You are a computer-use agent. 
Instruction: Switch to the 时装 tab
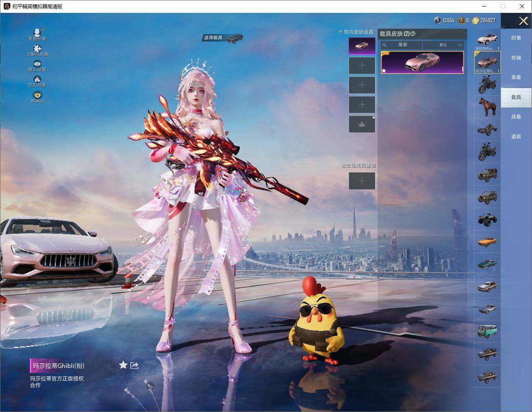coord(516,38)
